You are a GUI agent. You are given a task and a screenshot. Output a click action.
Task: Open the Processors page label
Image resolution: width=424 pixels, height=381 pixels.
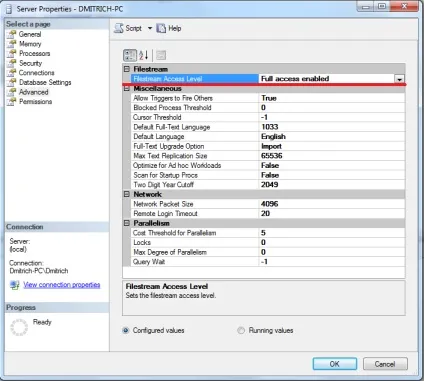(35, 54)
